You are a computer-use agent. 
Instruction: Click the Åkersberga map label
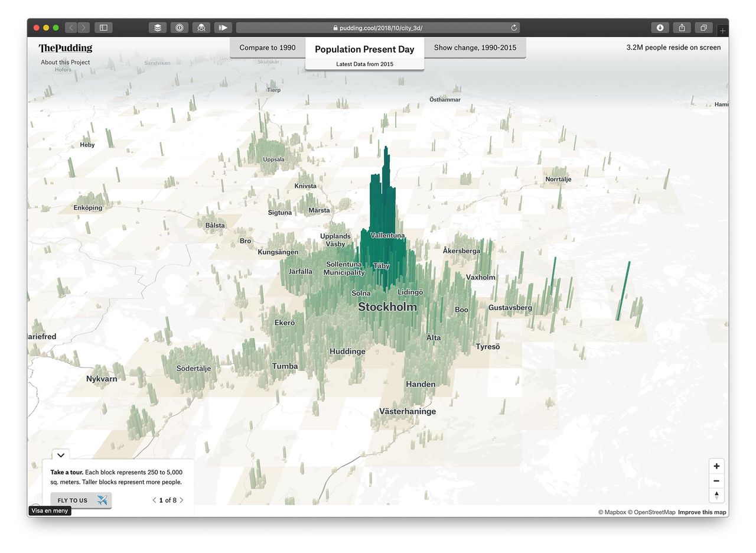point(461,251)
